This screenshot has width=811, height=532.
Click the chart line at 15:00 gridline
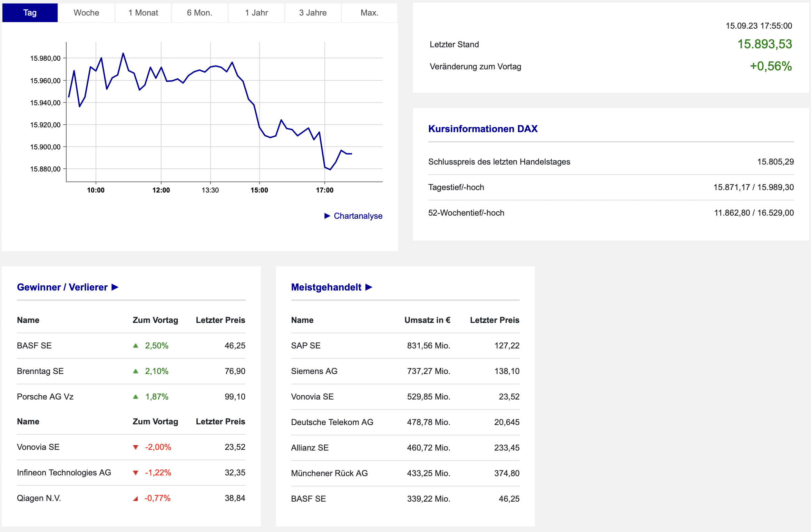[x=260, y=127]
